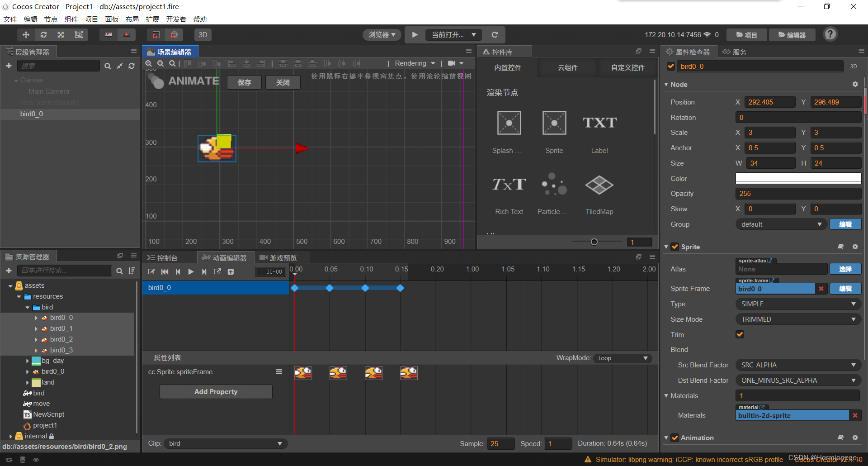Open the help question mark icon
Image resolution: width=868 pixels, height=466 pixels.
pos(830,34)
